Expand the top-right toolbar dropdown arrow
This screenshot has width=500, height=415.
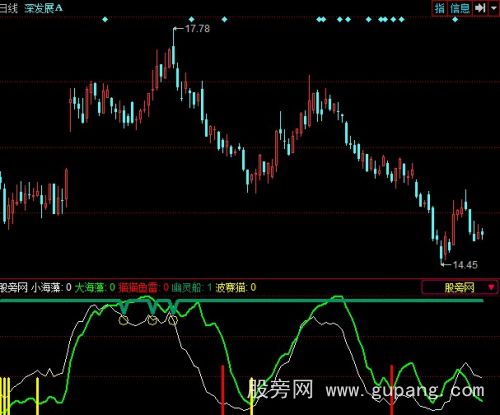493,8
